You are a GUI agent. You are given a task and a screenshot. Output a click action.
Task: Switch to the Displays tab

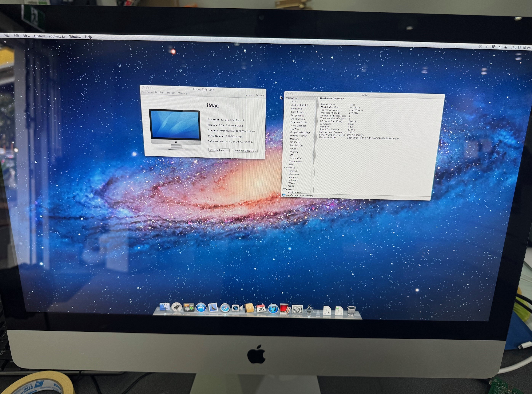coord(160,93)
